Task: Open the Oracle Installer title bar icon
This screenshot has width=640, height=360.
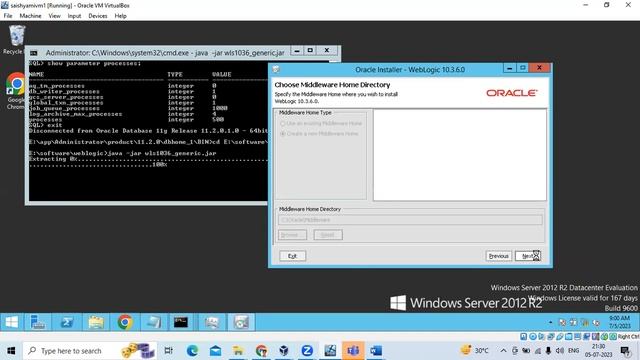Action: click(x=276, y=69)
